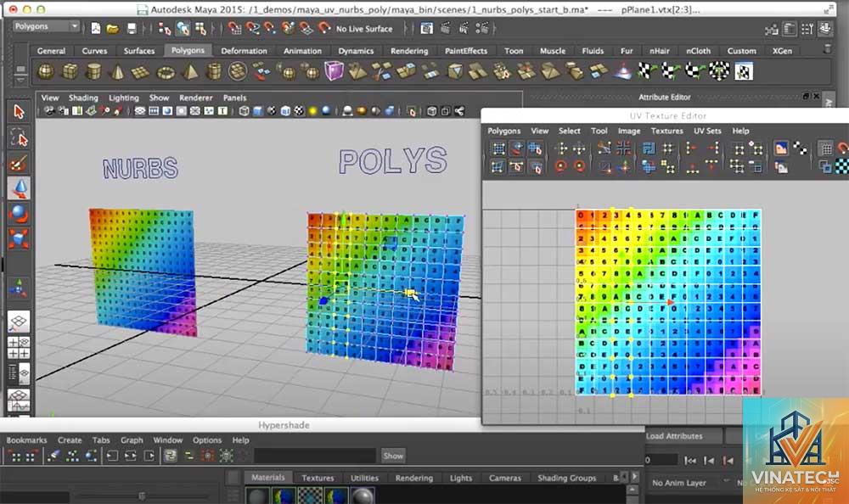Toggle checker display icon in UV editor
This screenshot has width=849, height=504.
(x=841, y=167)
